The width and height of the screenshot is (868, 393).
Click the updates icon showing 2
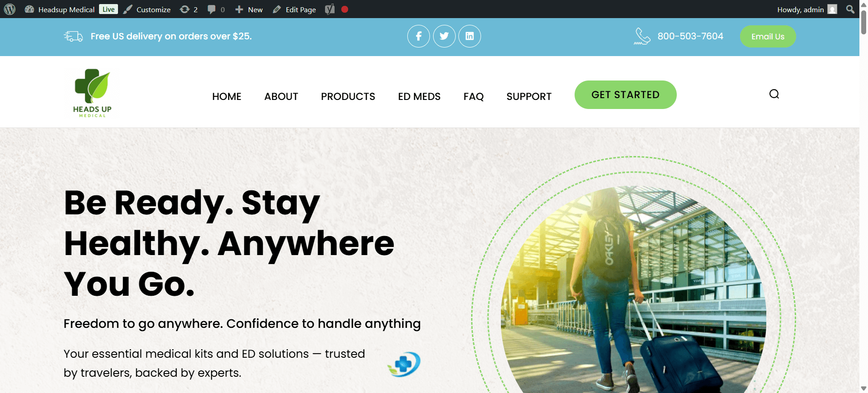coord(189,9)
